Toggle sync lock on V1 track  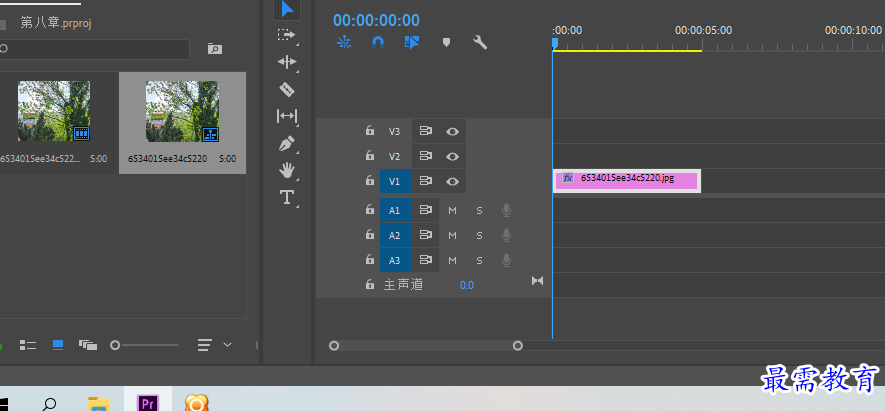[426, 181]
